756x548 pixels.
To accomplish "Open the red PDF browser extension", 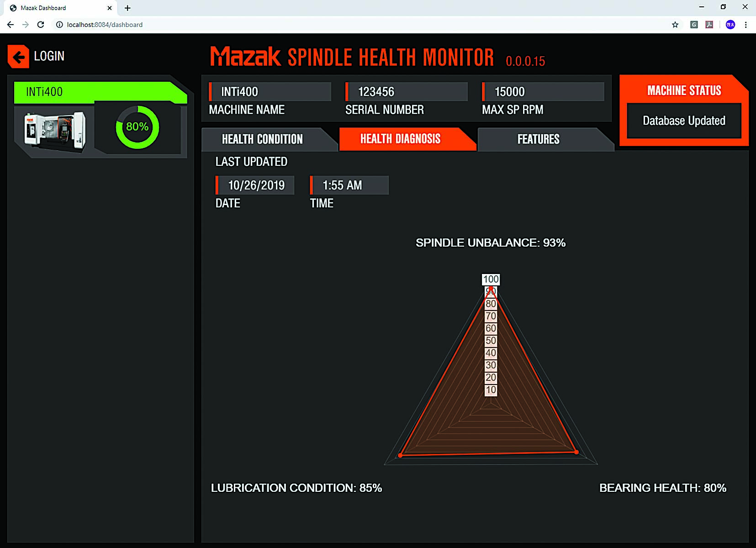I will (709, 25).
